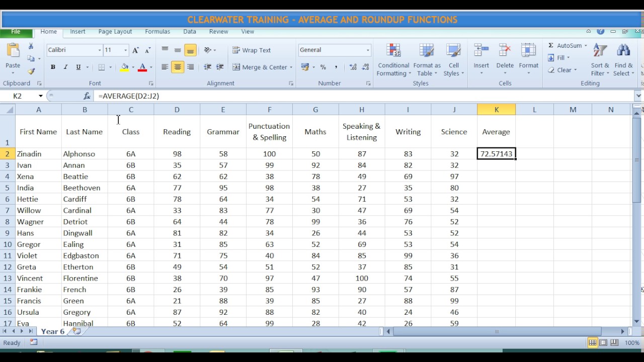Select the Year 6 sheet tab
The image size is (644, 362).
pos(53,331)
